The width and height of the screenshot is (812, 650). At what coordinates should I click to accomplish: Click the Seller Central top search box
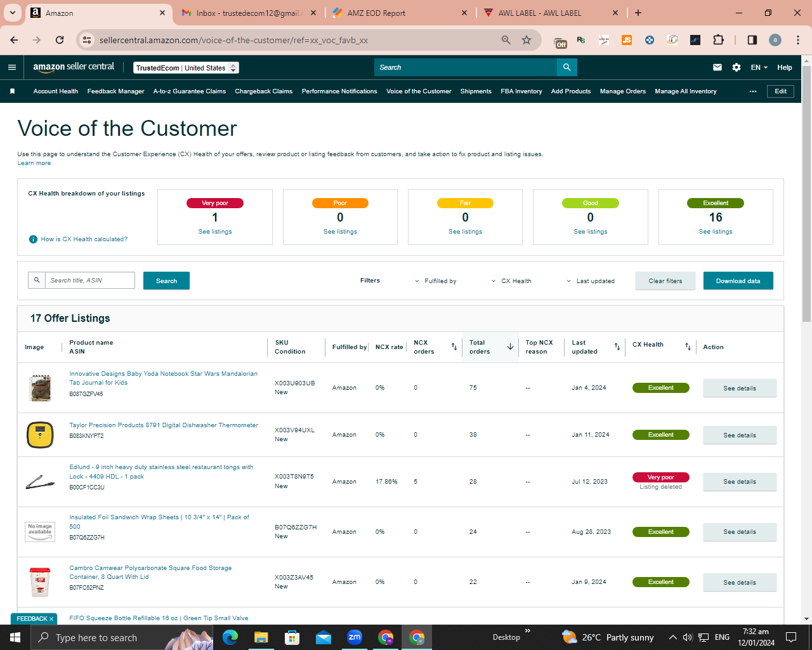point(466,67)
